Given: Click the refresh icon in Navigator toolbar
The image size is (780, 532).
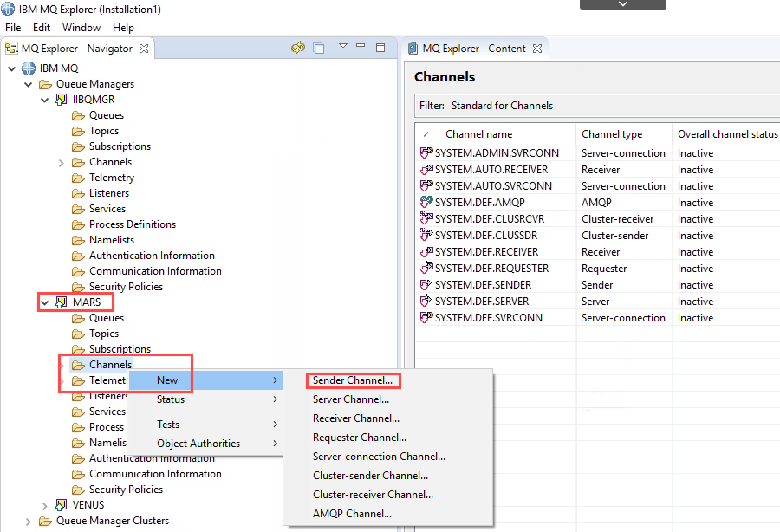Looking at the screenshot, I should point(298,49).
